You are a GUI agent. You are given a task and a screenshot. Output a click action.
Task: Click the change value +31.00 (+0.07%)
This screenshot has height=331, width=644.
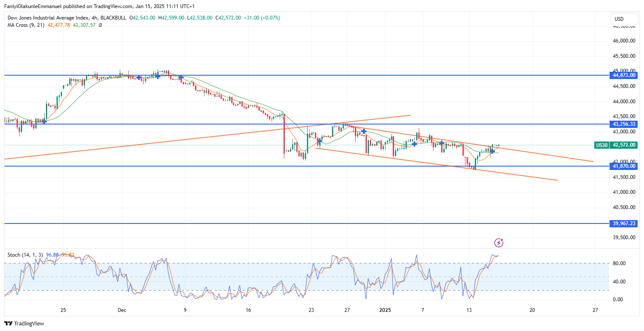tap(262, 18)
